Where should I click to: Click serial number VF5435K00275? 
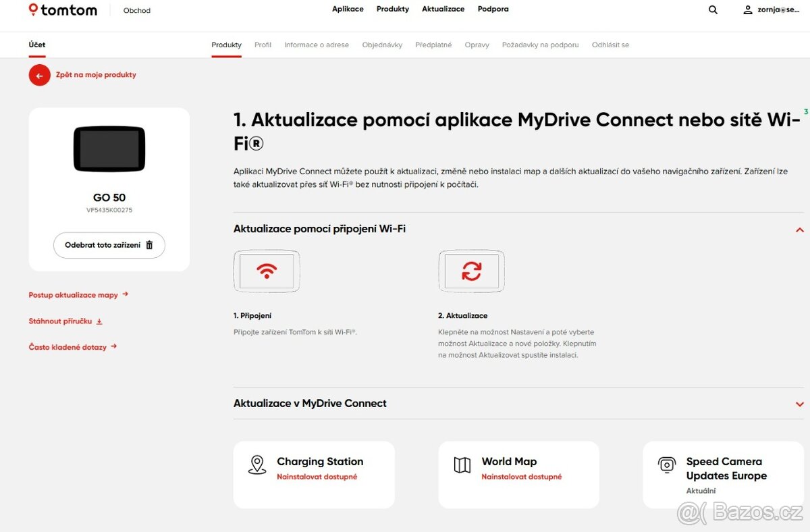[109, 210]
